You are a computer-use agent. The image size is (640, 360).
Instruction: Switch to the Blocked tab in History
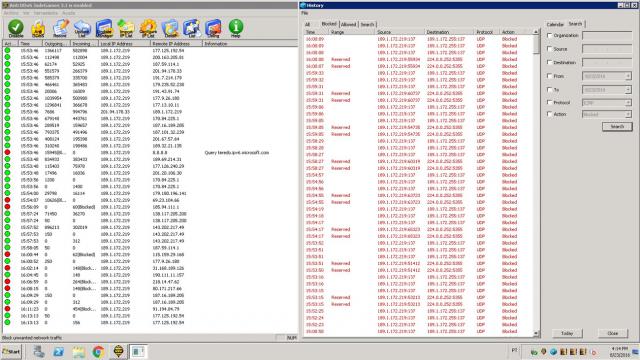click(x=329, y=24)
